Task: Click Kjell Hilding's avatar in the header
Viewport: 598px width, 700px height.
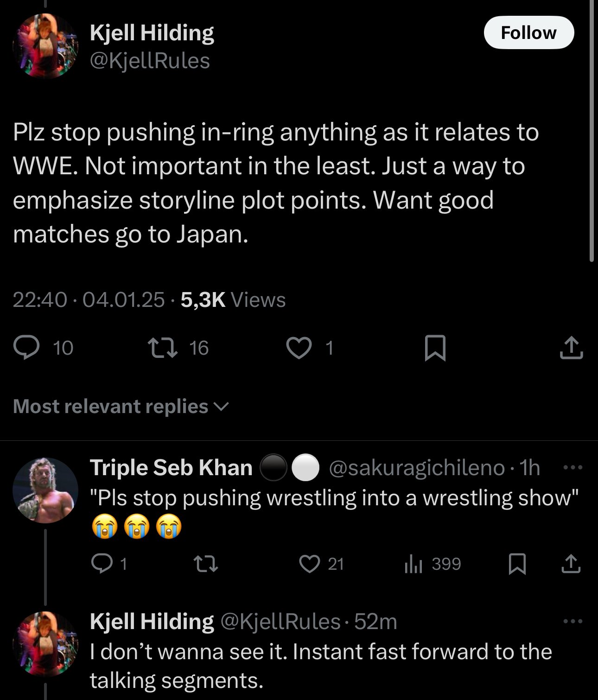Action: (45, 46)
